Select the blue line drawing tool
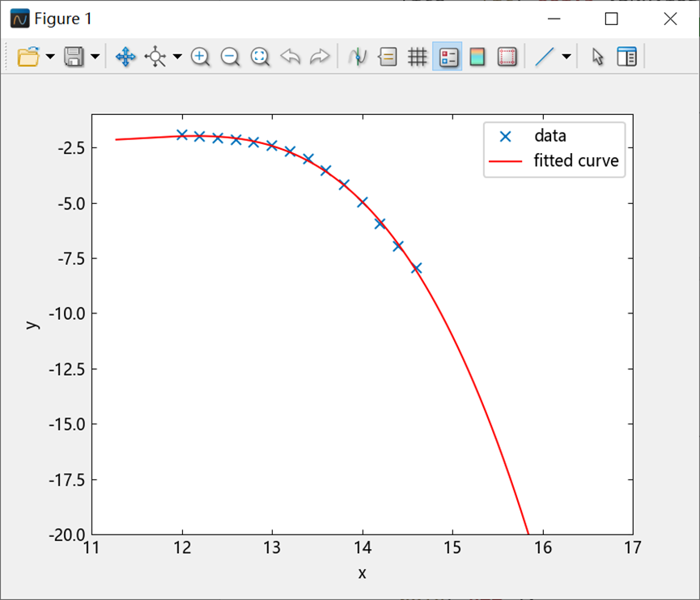 pos(544,57)
